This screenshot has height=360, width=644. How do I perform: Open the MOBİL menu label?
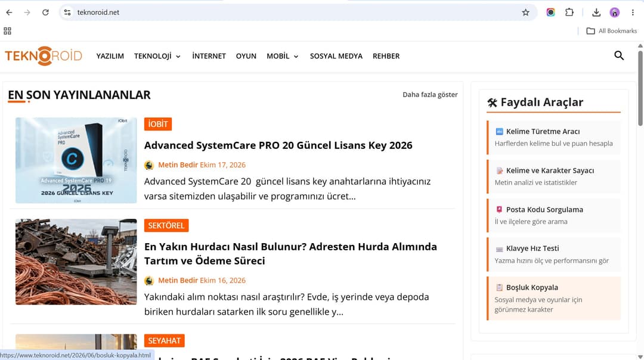tap(278, 56)
